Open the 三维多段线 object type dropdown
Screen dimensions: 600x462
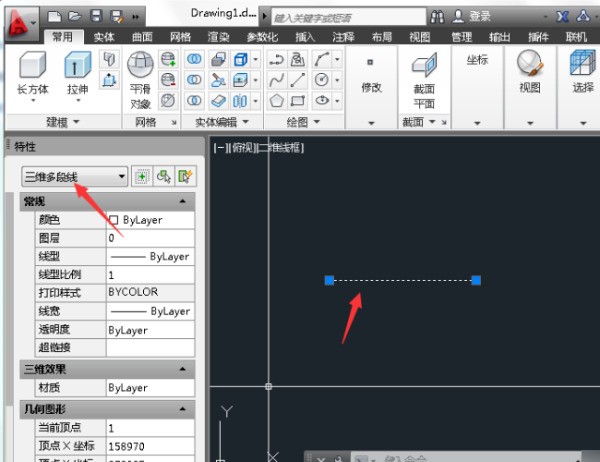(76, 176)
